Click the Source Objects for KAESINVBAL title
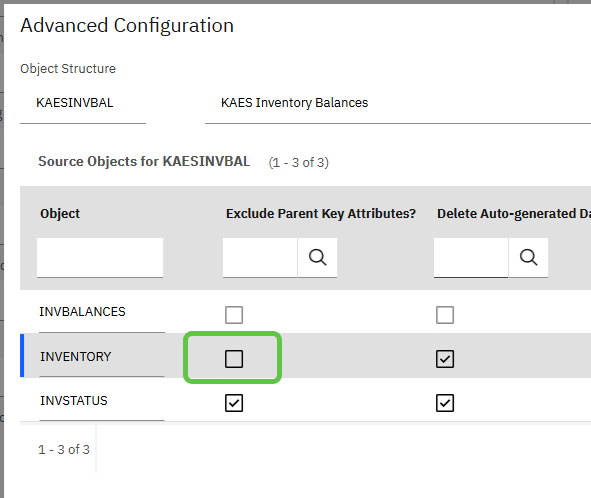This screenshot has width=591, height=498. pos(144,161)
